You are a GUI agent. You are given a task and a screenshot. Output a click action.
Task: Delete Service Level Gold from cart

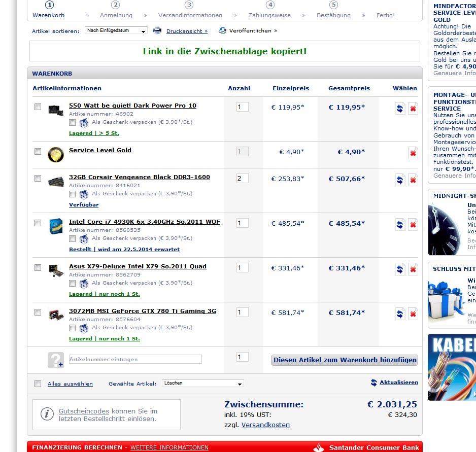tap(413, 153)
